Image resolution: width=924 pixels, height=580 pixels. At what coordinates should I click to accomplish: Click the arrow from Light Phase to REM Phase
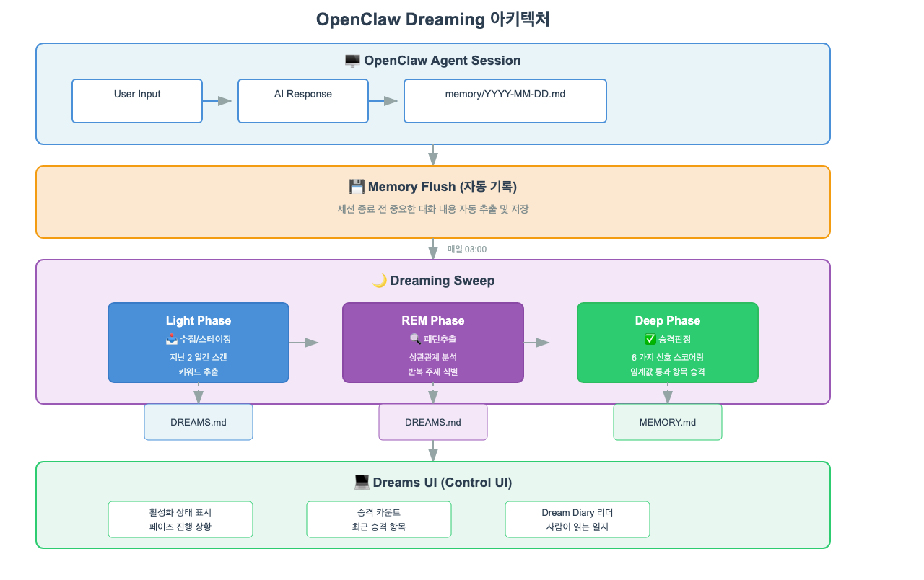pos(306,343)
